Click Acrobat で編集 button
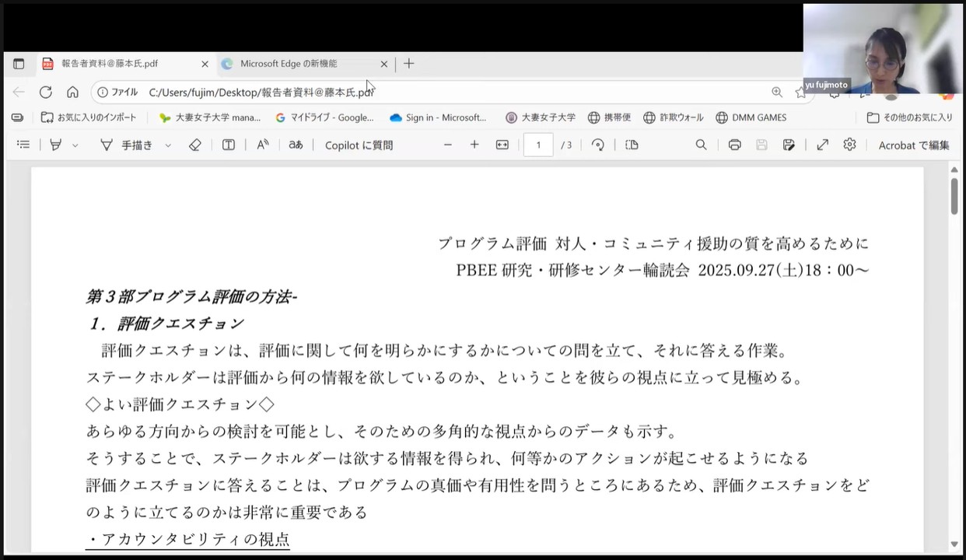Image resolution: width=966 pixels, height=560 pixels. [913, 145]
